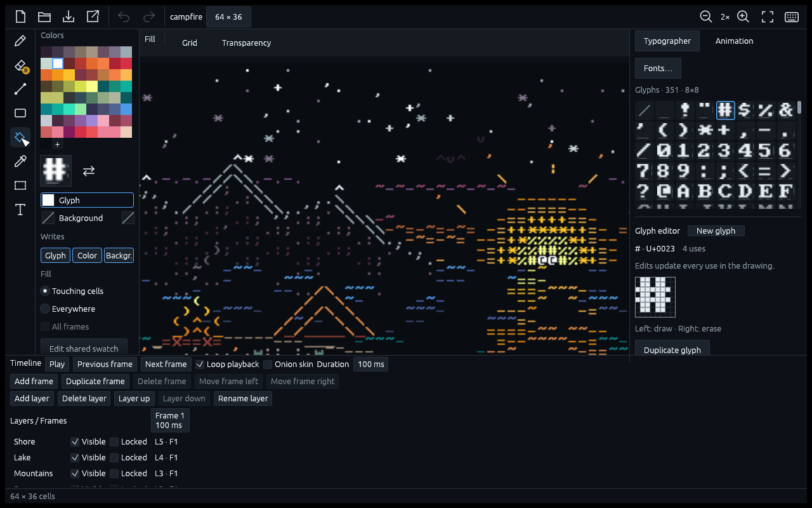812x508 pixels.
Task: Toggle Visible for the Shore layer
Action: point(88,441)
